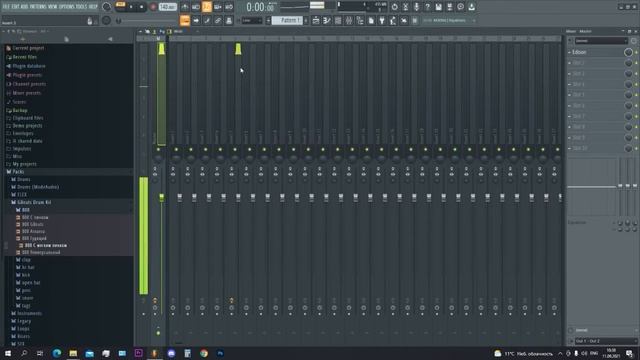The width and height of the screenshot is (640, 360).
Task: Toggle the Slot 10 enable knob
Action: 628,149
